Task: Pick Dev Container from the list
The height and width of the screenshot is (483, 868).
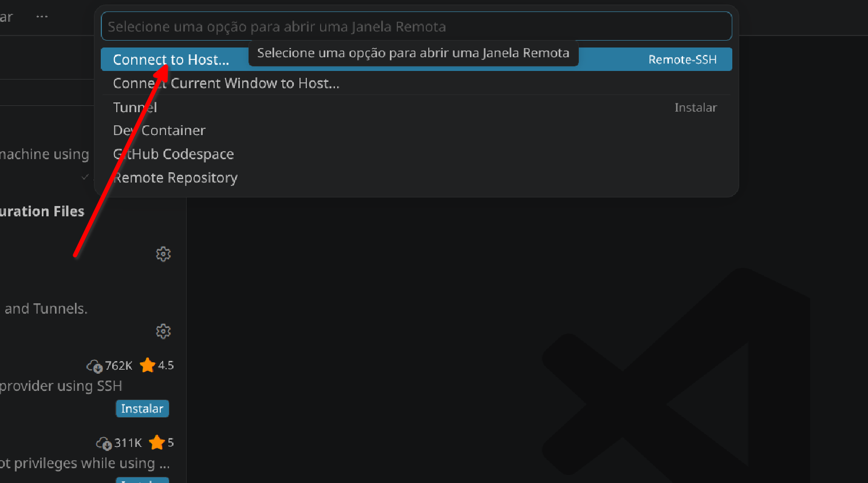Action: tap(416, 130)
